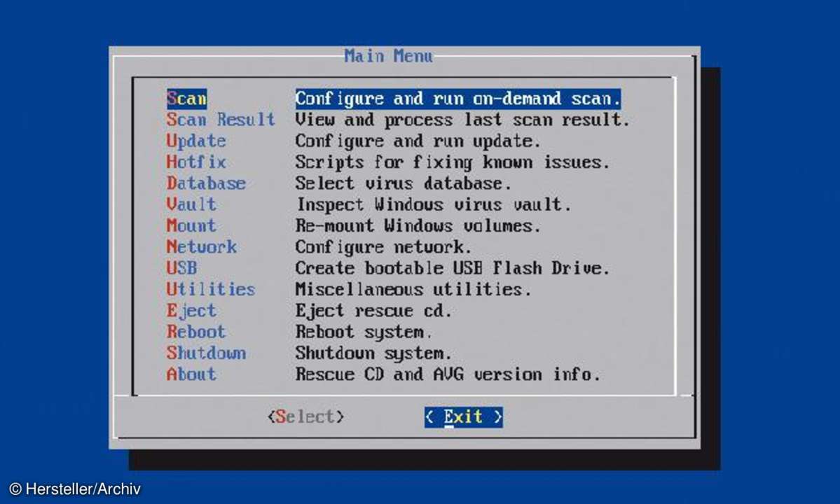Select the USB menu entry
The height and width of the screenshot is (504, 840).
click(181, 268)
